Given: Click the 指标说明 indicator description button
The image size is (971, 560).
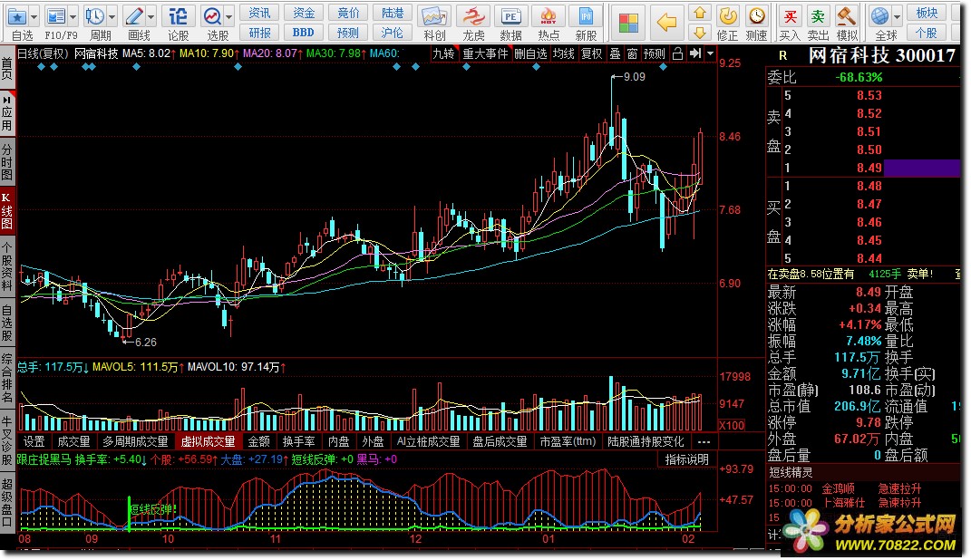Looking at the screenshot, I should [686, 459].
